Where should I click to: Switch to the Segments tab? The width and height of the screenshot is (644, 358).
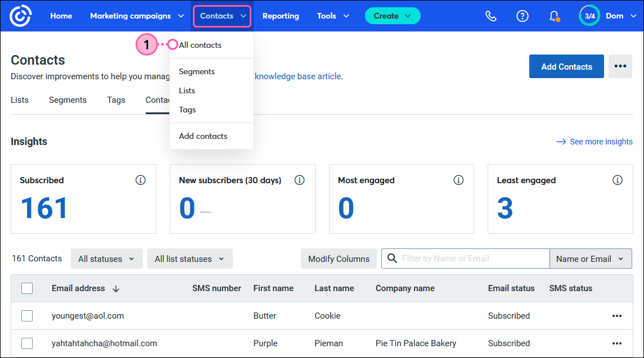click(67, 100)
